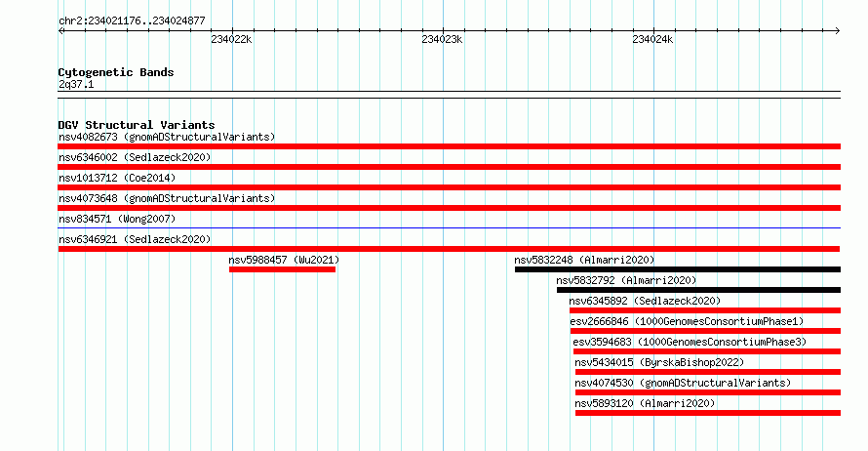Image resolution: width=868 pixels, height=451 pixels.
Task: Open nsv4073648 gnomAD variant label
Action: click(x=167, y=198)
